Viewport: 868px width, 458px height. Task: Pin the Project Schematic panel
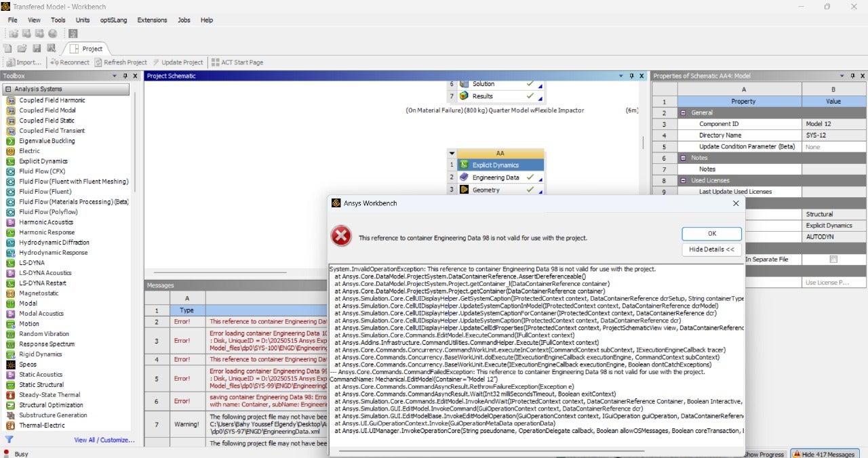click(632, 76)
